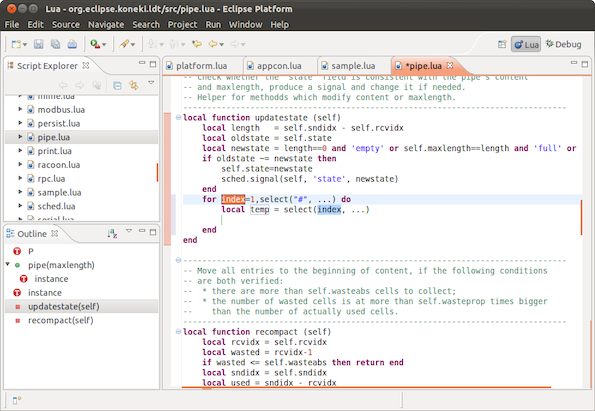This screenshot has width=595, height=411.
Task: Expand the persist.lua tree node
Action: [20, 123]
